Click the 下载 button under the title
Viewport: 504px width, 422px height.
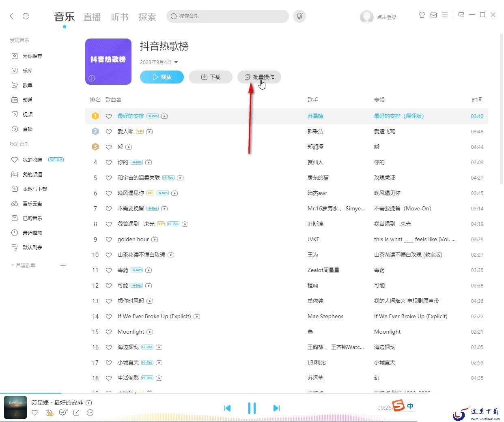[211, 77]
